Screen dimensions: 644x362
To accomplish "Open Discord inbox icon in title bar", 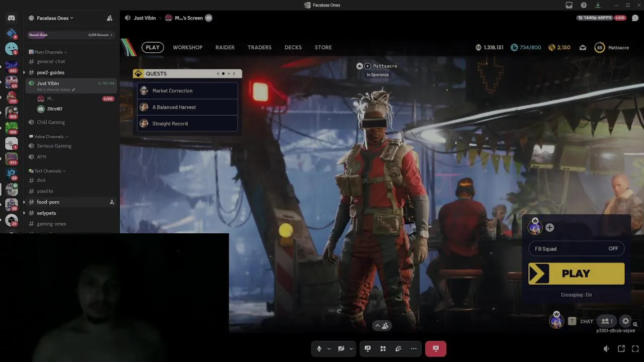I will 569,5.
